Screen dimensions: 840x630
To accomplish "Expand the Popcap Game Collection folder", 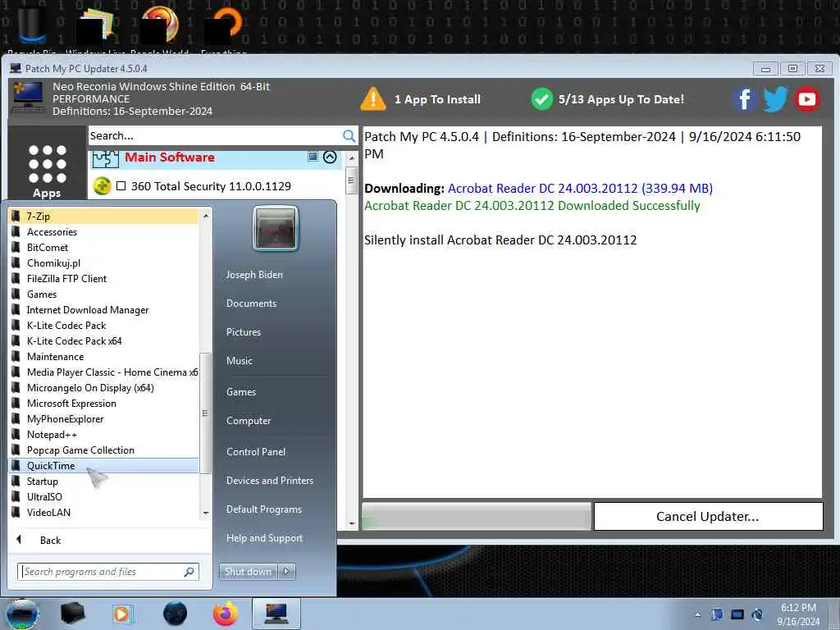I will [103, 450].
